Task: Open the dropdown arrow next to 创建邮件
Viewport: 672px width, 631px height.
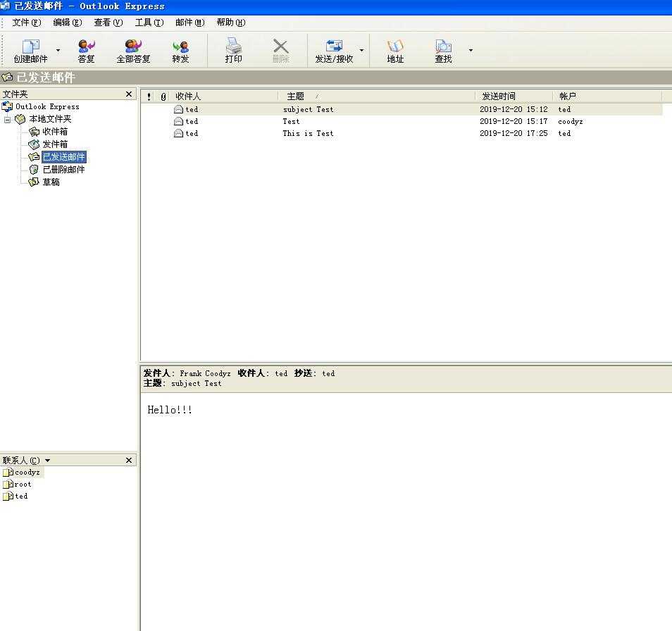Action: coord(58,51)
